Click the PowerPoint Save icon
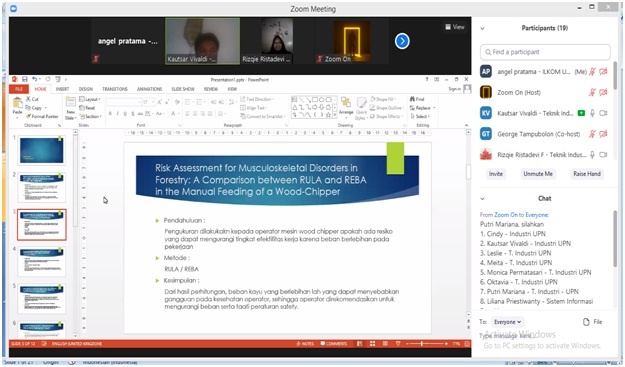The image size is (625, 367). click(x=25, y=79)
